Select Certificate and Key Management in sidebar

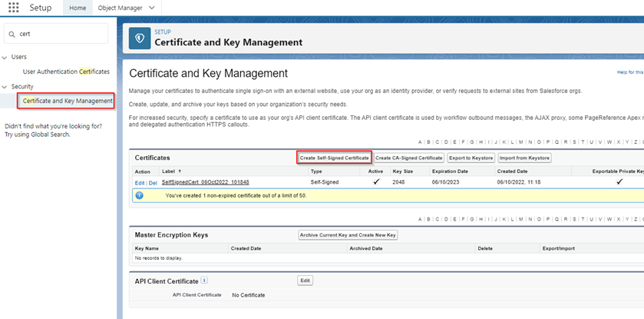[x=68, y=101]
